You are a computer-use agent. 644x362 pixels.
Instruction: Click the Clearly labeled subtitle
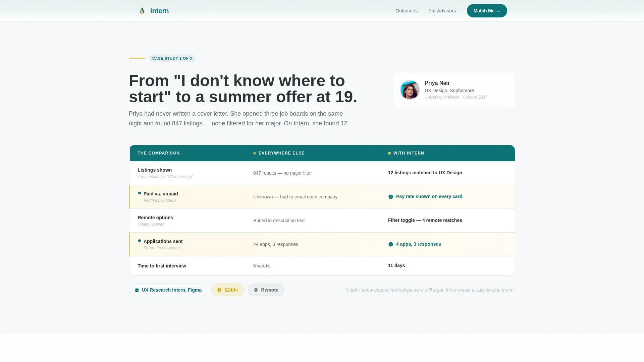coord(151,224)
